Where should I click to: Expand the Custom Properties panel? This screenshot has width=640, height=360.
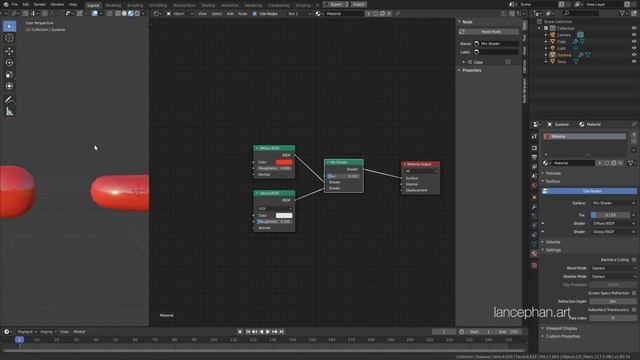(562, 337)
